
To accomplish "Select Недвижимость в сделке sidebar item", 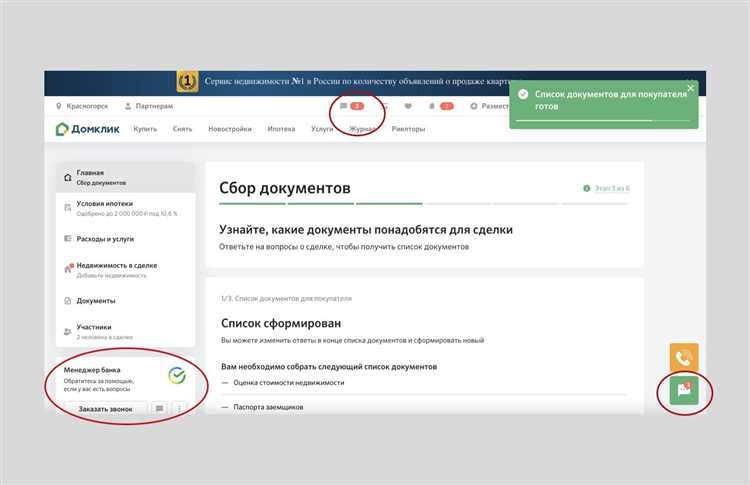I will click(125, 269).
